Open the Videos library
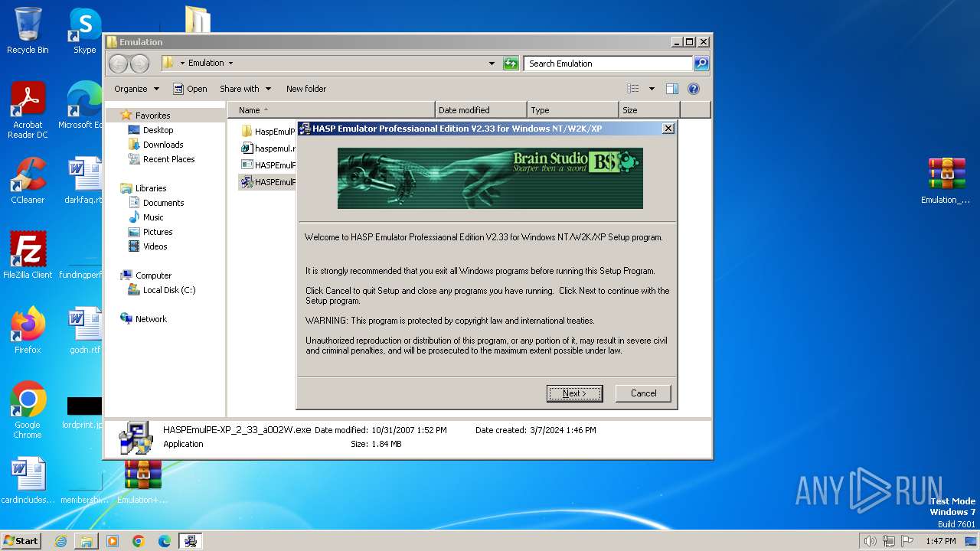Screen dimensions: 980x551 tap(155, 246)
